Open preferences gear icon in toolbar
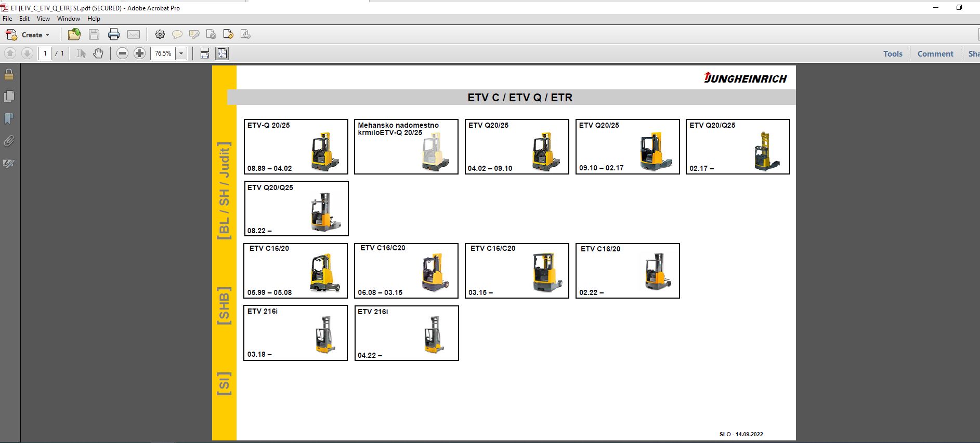 coord(160,35)
